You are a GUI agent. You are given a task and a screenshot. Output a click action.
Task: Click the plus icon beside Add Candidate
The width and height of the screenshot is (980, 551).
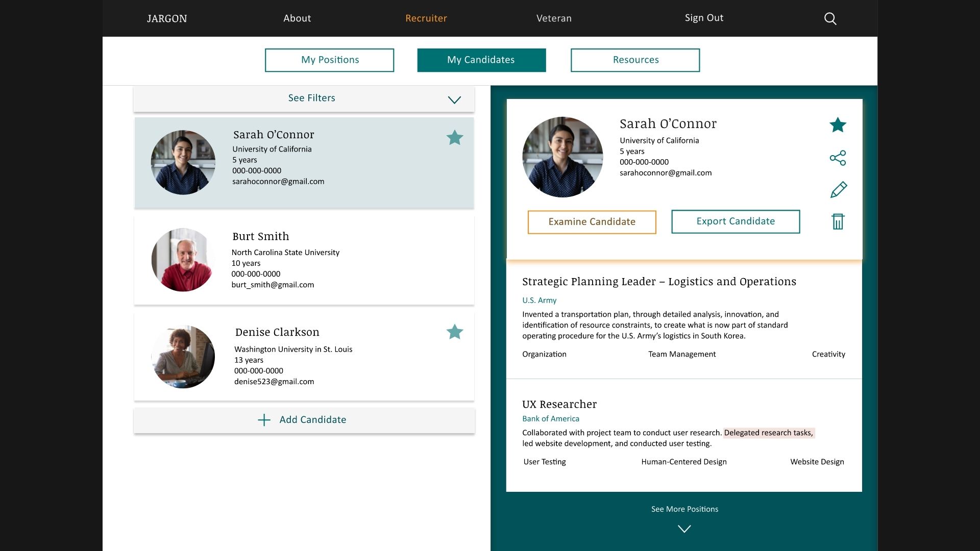[264, 420]
